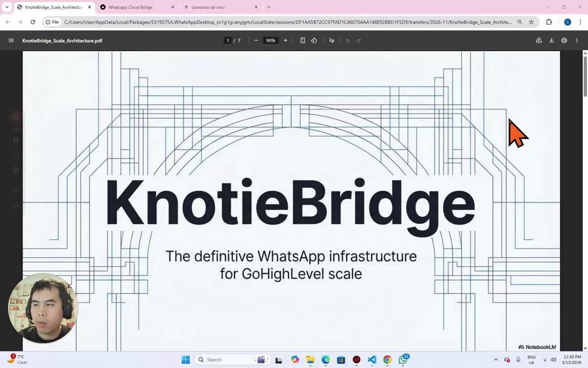Save the PDF to Google Drive
This screenshot has width=588, height=368.
click(539, 40)
